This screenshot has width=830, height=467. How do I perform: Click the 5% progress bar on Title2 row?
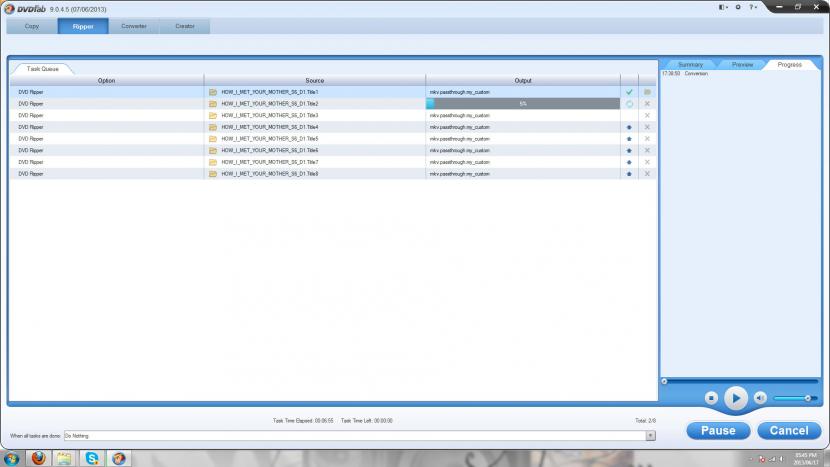523,104
